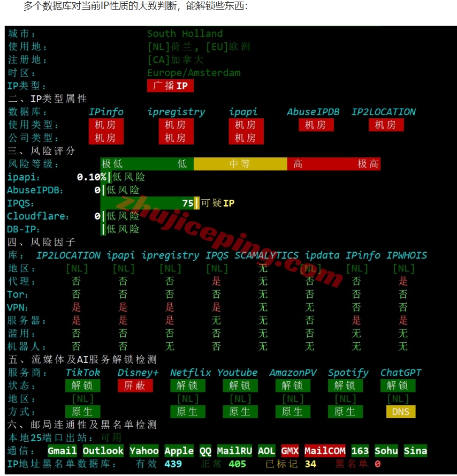Click the blacklisted count "0" after "黑名单"
The width and height of the screenshot is (457, 476).
point(377,464)
